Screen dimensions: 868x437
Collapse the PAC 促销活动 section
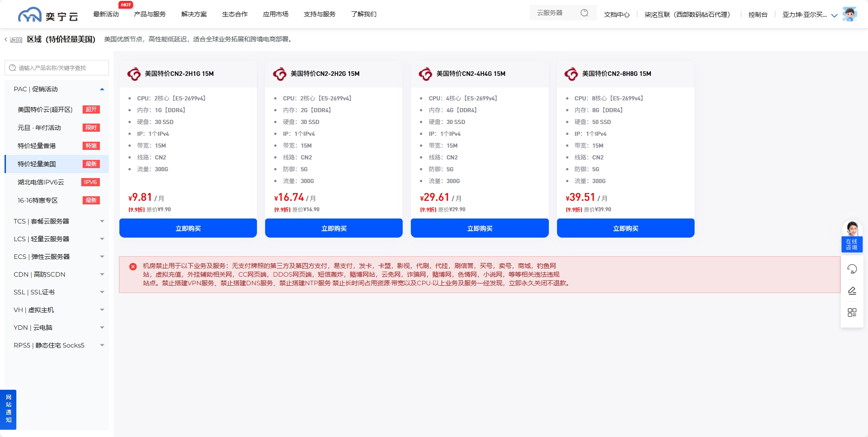click(102, 89)
